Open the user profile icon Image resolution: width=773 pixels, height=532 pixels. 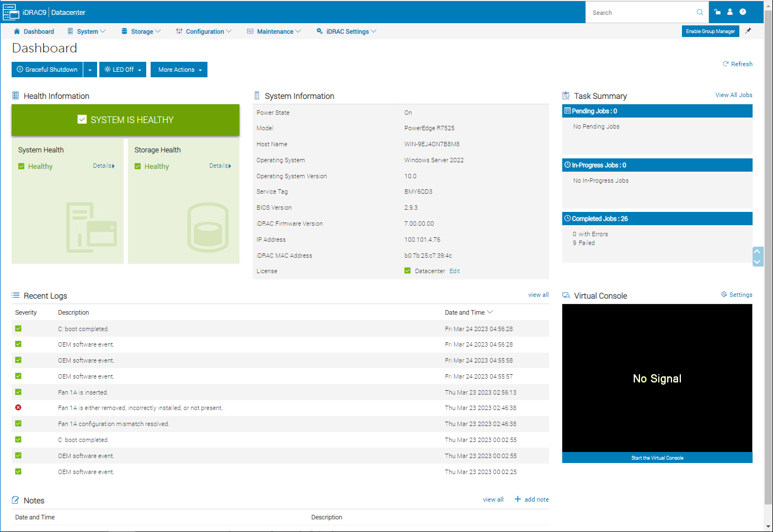tap(729, 12)
